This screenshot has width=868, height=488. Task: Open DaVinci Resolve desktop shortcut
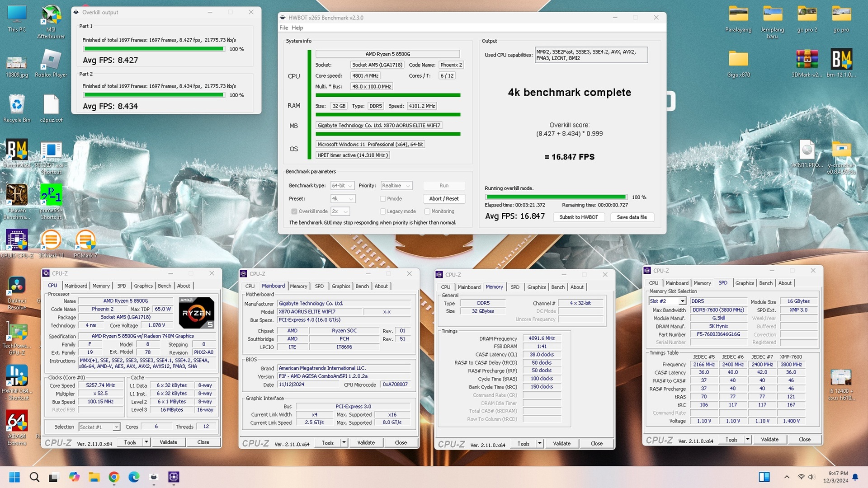17,293
